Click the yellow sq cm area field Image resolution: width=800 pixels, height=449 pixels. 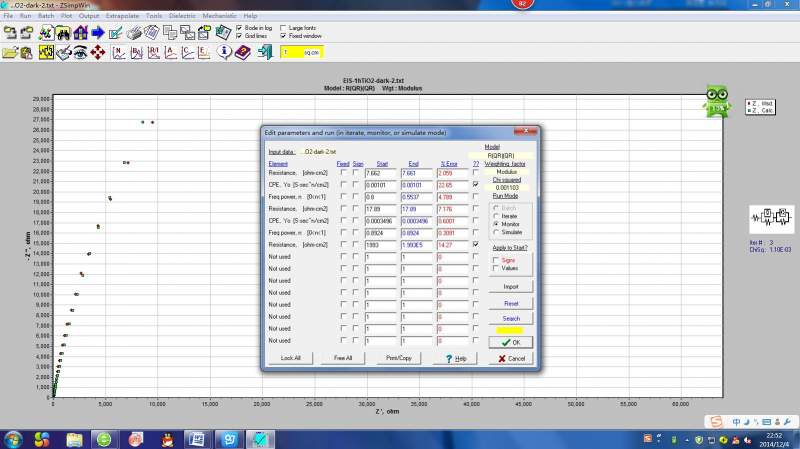(x=302, y=52)
